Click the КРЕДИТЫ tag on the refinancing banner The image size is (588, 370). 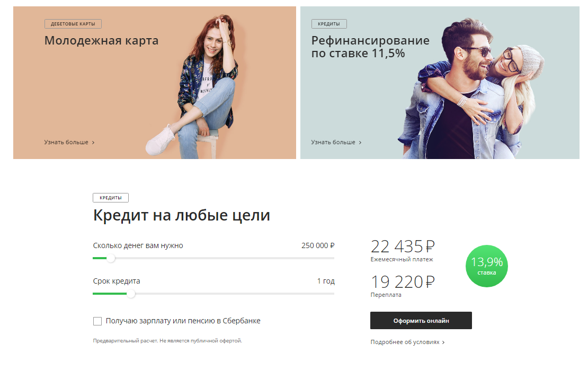[x=329, y=24]
